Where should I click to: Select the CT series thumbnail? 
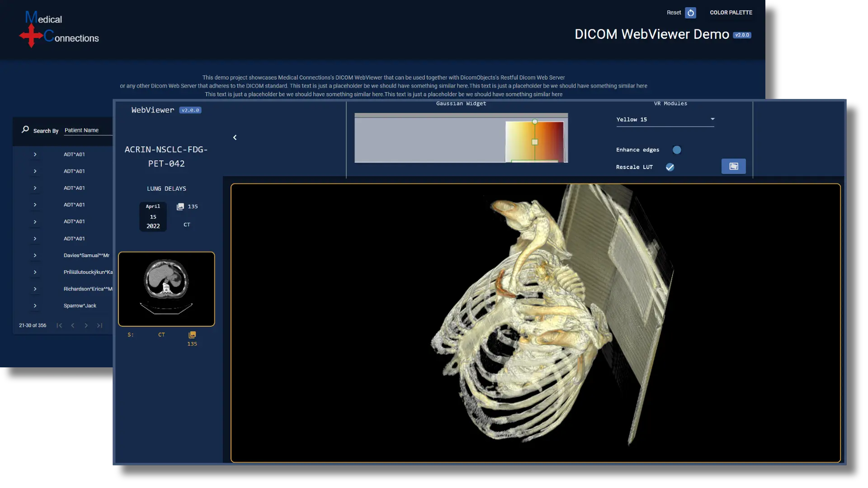click(166, 289)
